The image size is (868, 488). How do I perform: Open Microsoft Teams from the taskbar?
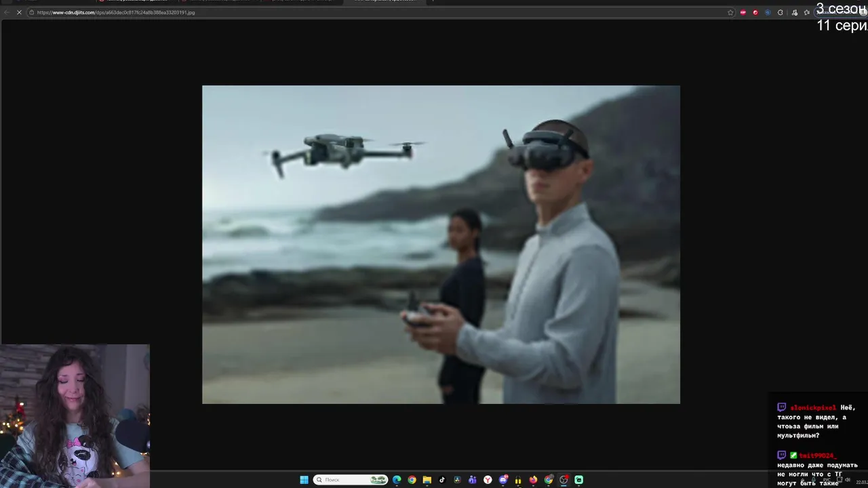[x=473, y=480]
